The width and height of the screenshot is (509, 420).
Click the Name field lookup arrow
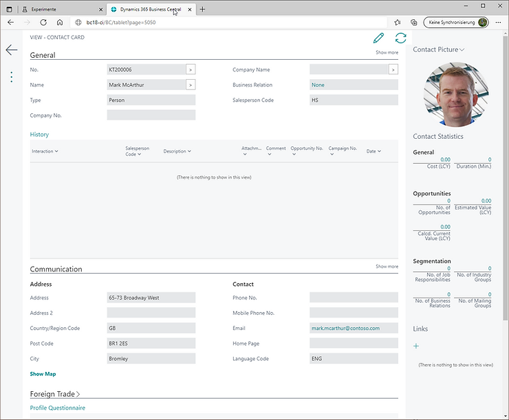click(x=191, y=85)
